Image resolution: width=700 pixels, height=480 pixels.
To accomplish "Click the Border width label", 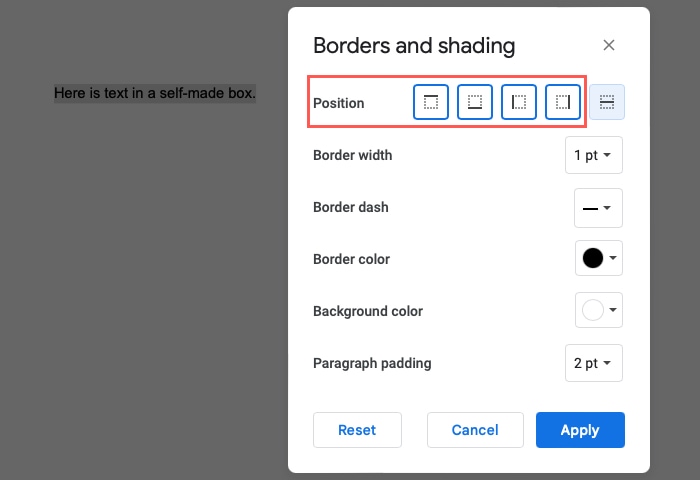I will point(353,155).
